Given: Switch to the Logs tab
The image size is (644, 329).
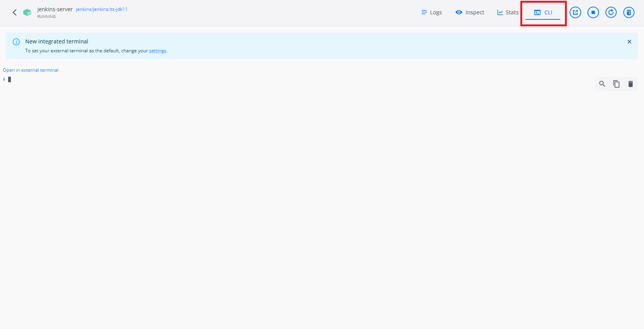Looking at the screenshot, I should 432,12.
